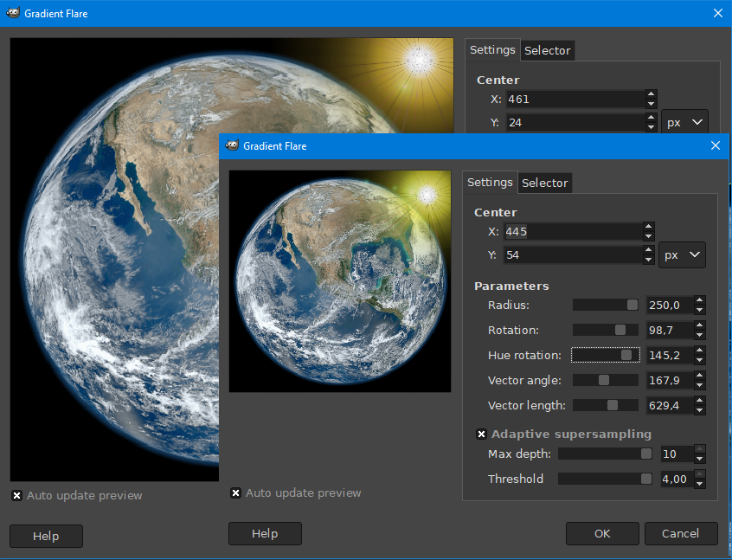
Task: Toggle Auto update preview in back window
Action: coord(16,496)
